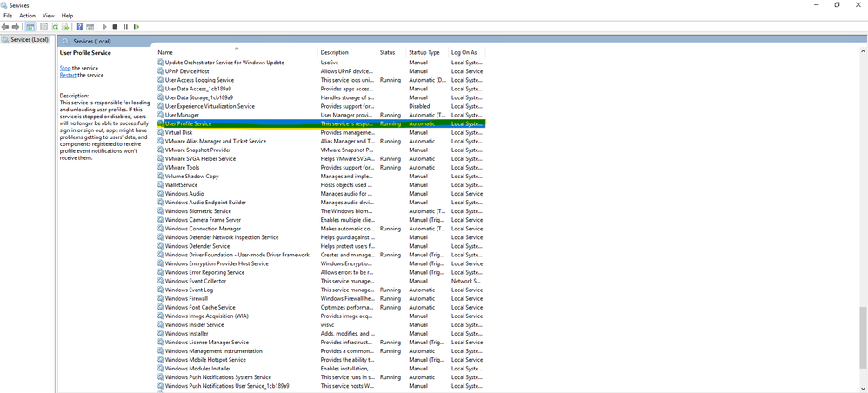The height and width of the screenshot is (393, 868).
Task: Select User Experience Virtualization Service
Action: point(321,106)
